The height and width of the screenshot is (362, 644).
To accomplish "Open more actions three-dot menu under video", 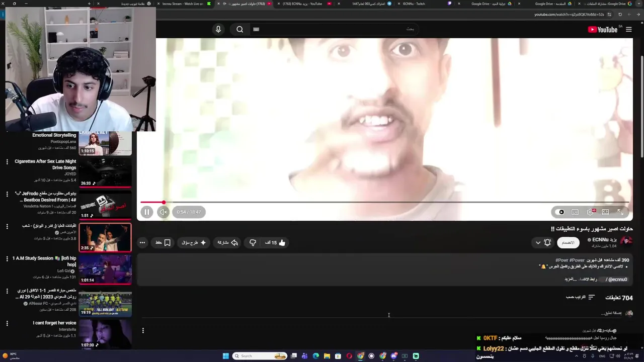I will [142, 242].
